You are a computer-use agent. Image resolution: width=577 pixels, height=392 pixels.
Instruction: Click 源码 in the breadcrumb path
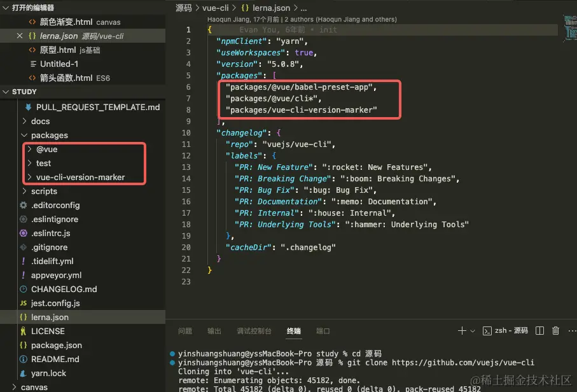click(x=184, y=8)
